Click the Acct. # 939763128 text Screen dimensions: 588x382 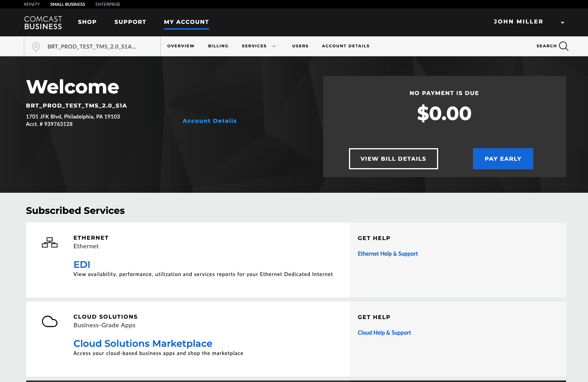click(x=49, y=124)
